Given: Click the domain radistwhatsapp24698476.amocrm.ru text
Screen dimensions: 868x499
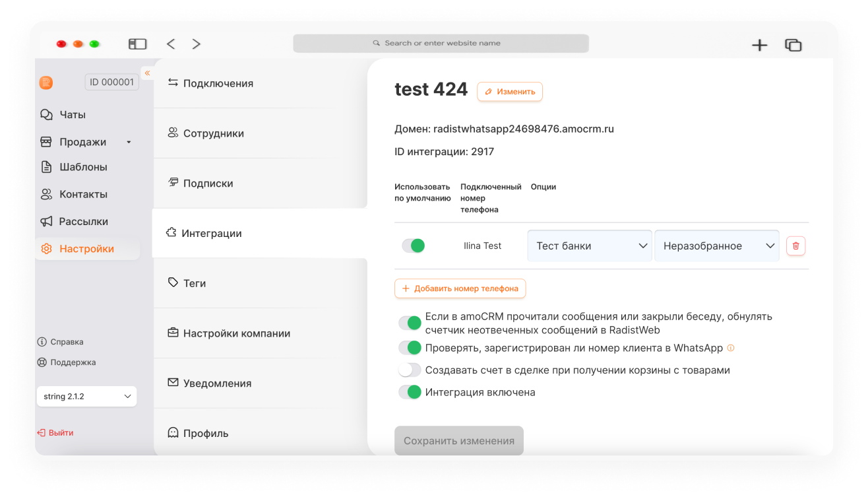Looking at the screenshot, I should (524, 129).
